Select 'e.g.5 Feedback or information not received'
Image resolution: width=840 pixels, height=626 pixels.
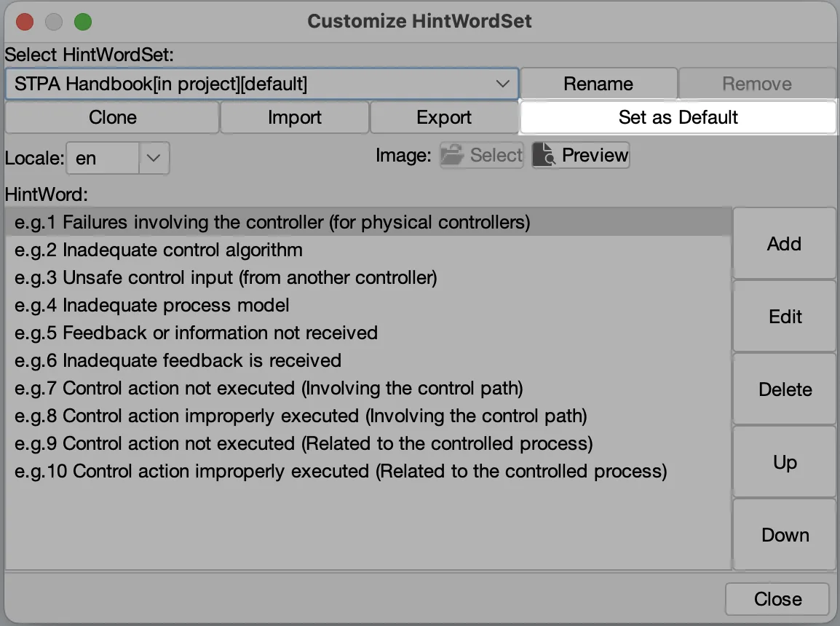point(368,333)
